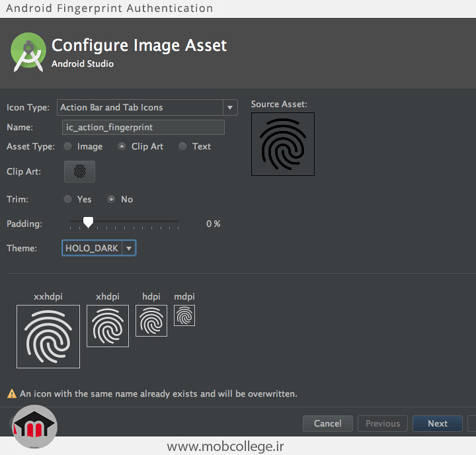Click the mobcollege graduation cap logo
The width and height of the screenshot is (476, 455).
coord(34,427)
